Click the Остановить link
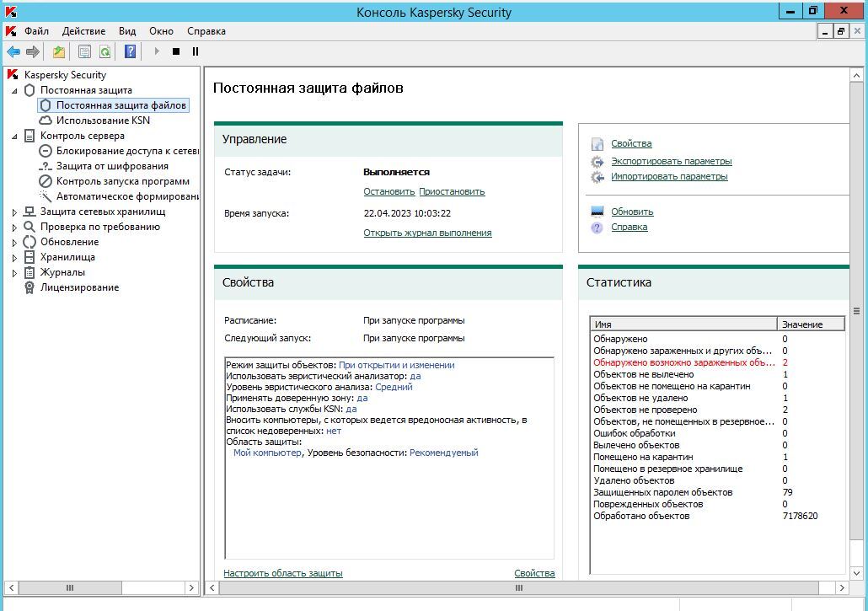 [x=388, y=191]
